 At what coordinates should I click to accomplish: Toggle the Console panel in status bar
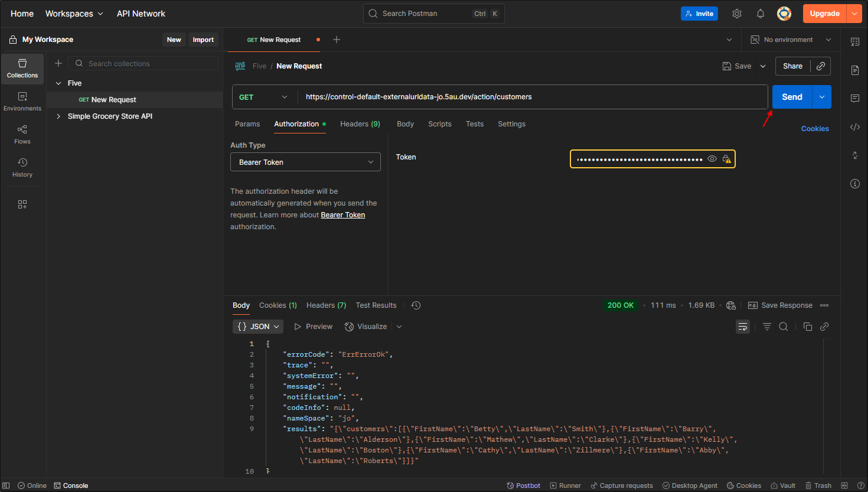click(x=71, y=486)
